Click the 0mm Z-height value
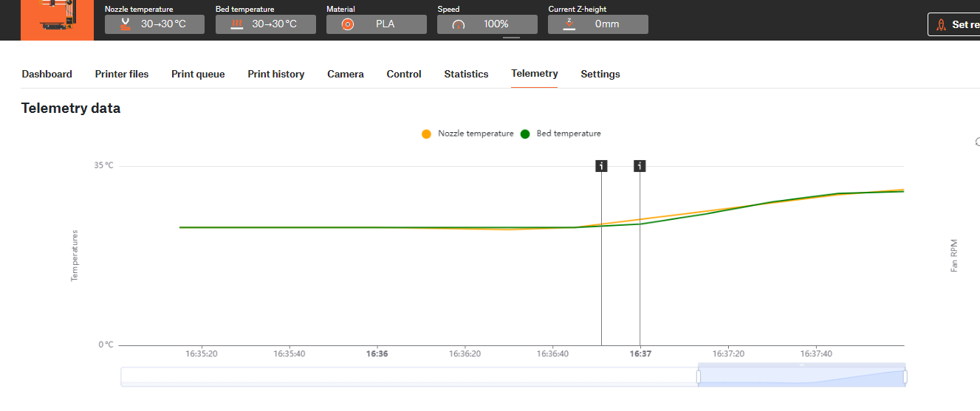 pos(607,24)
